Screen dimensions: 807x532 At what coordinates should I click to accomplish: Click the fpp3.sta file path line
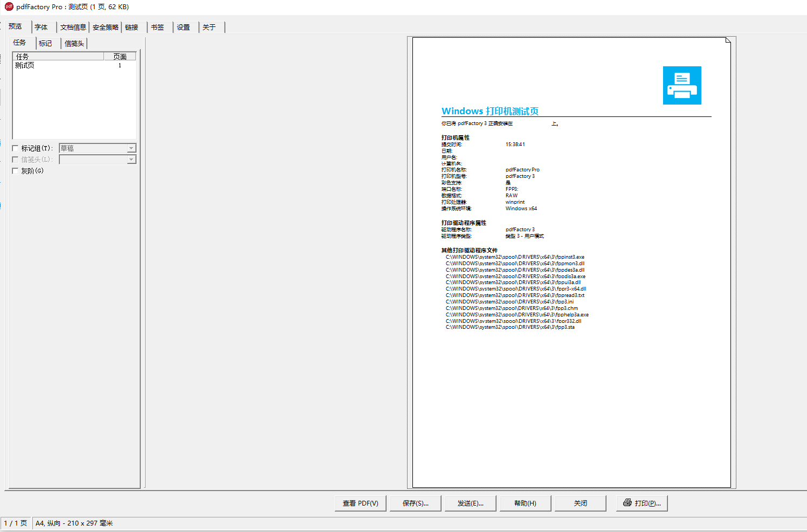click(x=510, y=327)
